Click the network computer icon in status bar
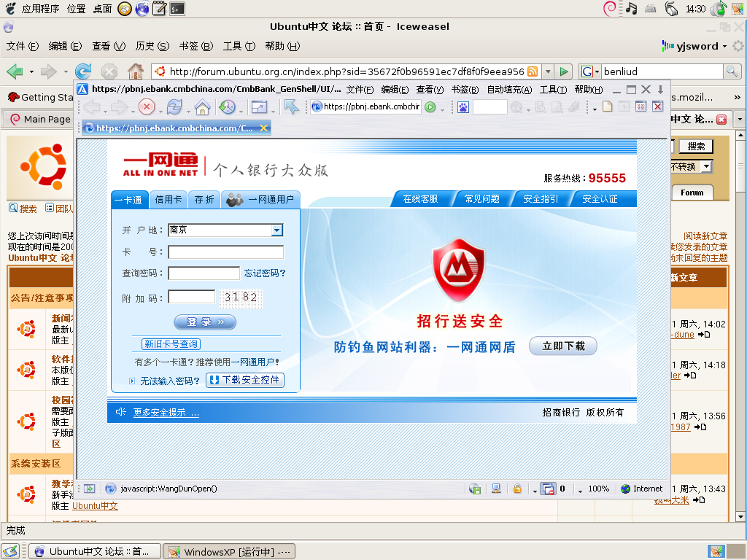Image resolution: width=747 pixels, height=560 pixels. point(496,489)
